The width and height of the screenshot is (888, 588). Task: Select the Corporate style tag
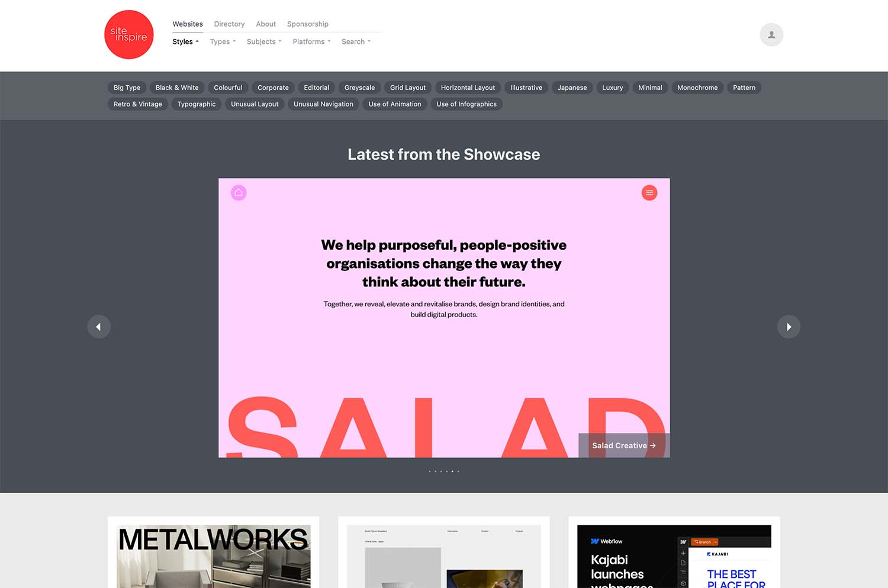point(273,88)
